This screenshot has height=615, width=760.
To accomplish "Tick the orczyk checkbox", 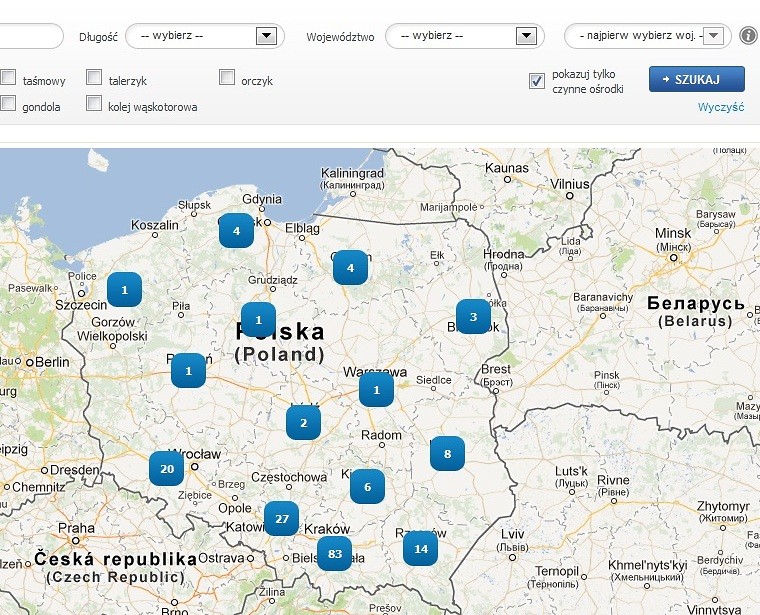I will [227, 78].
